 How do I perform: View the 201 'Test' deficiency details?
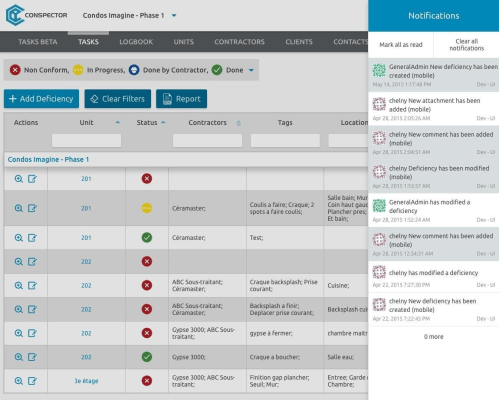(19, 238)
